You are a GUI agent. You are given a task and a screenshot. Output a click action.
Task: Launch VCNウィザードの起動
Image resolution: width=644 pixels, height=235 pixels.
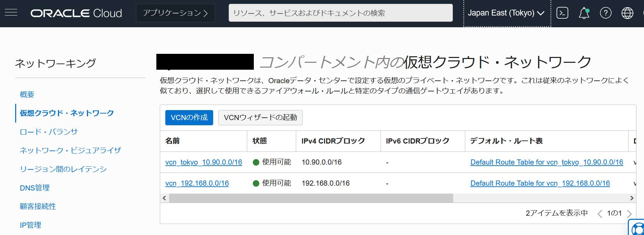point(260,118)
